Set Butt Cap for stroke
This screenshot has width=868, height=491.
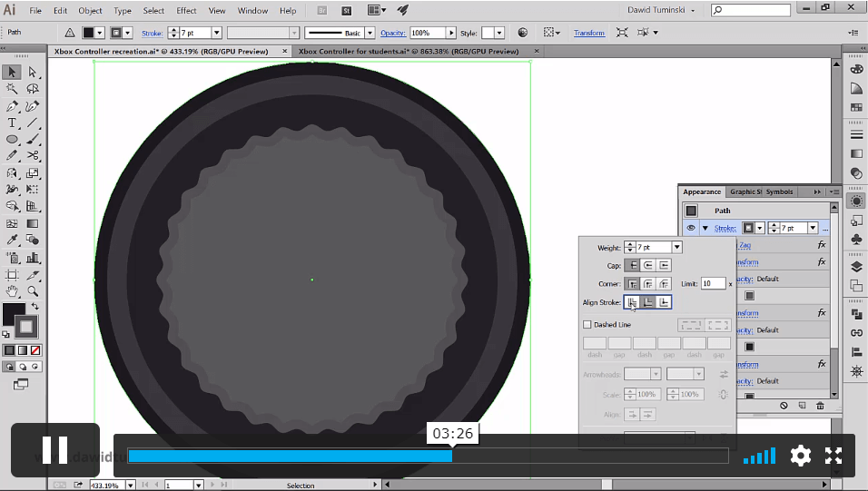click(x=632, y=265)
